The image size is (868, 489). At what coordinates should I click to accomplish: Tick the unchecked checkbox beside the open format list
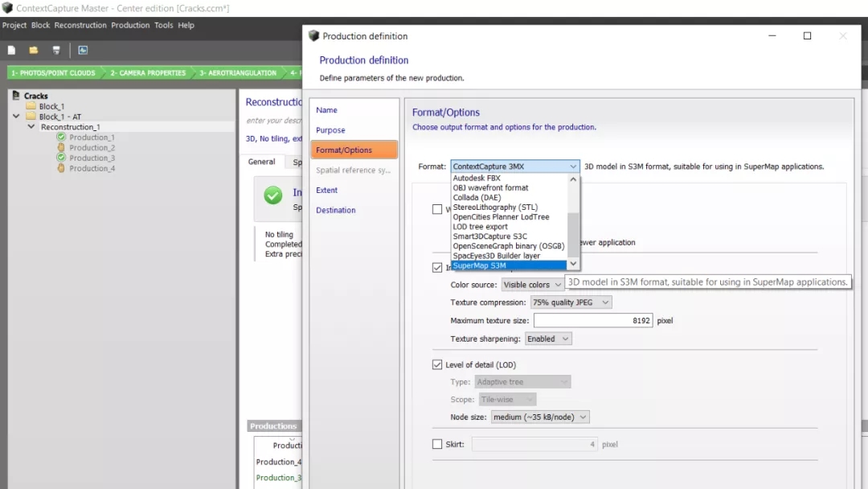click(x=437, y=209)
